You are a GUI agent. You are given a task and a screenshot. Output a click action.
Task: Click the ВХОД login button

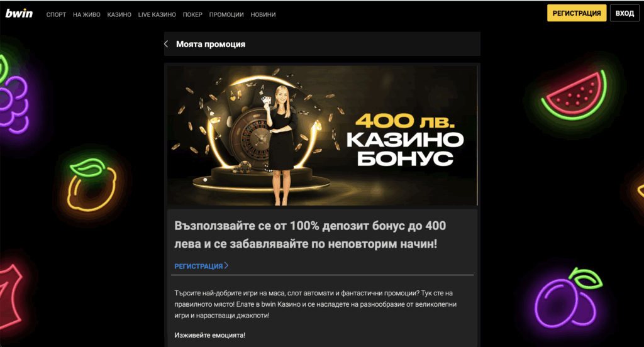click(625, 13)
